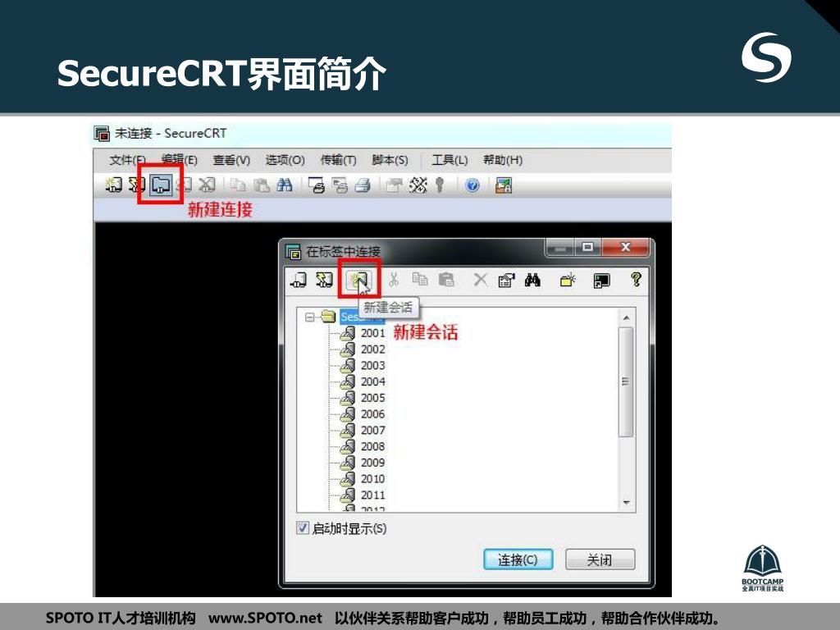Launch SecureFX from the main toolbar icon
The width and height of the screenshot is (840, 630).
pos(504,185)
